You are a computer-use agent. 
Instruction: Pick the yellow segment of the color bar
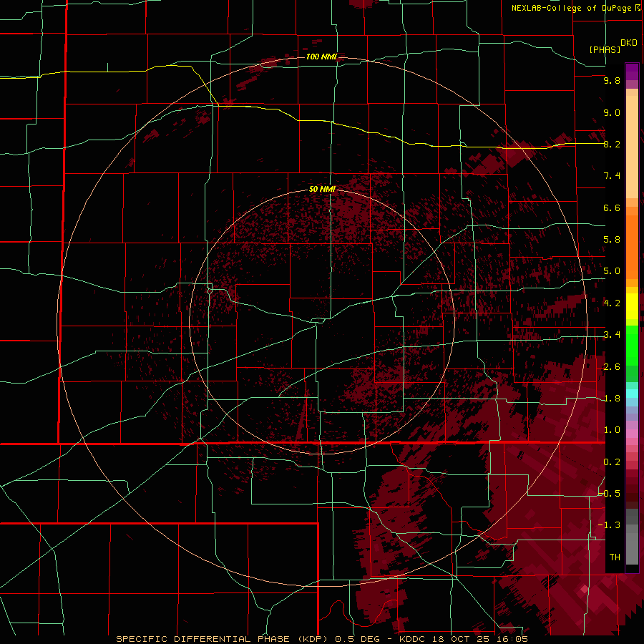pos(632,306)
